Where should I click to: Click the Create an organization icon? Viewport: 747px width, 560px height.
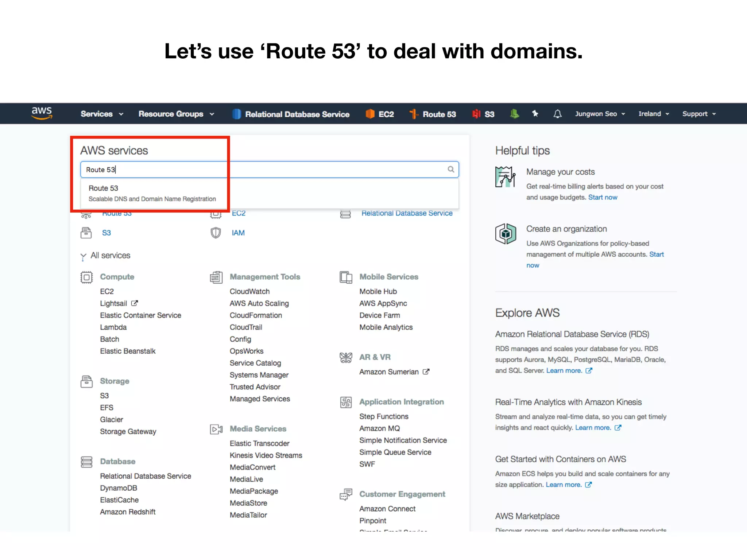click(x=505, y=234)
